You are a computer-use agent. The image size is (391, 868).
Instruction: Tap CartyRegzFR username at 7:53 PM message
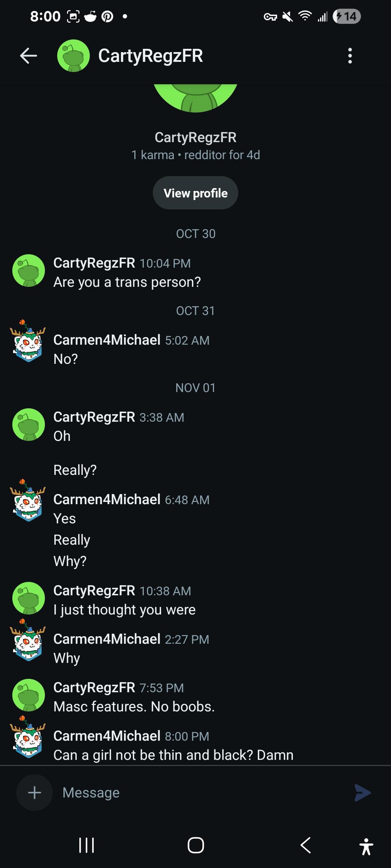94,687
